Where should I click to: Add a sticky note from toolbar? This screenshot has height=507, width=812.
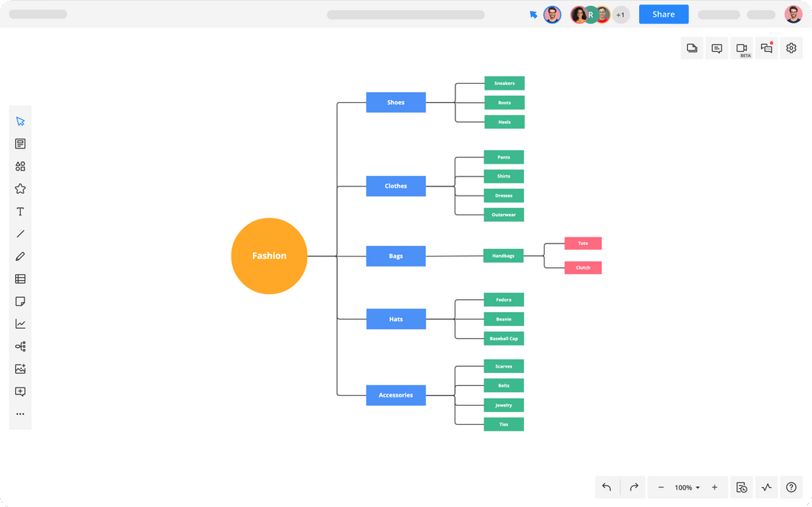21,301
